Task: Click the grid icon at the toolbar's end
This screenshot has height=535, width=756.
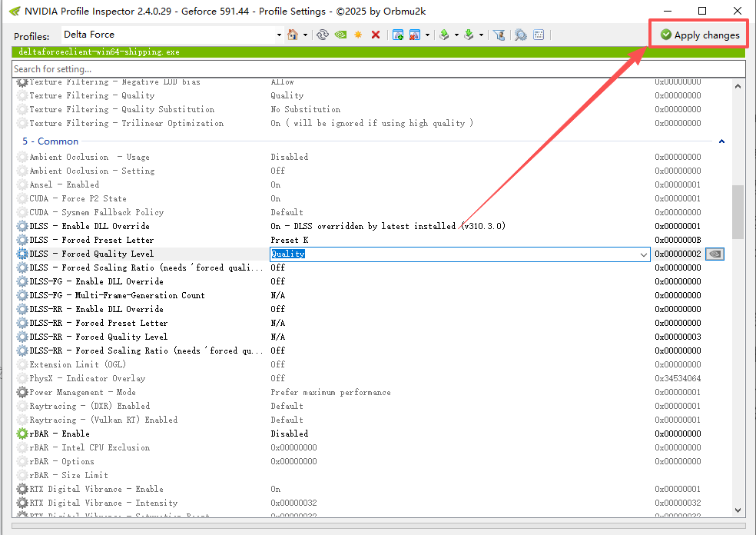Action: [539, 35]
